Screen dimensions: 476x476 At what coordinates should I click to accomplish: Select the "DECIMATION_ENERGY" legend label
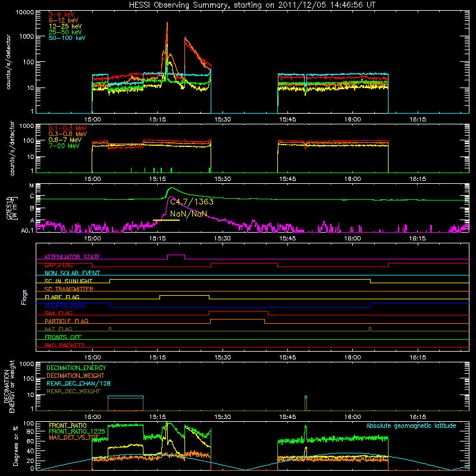tap(76, 368)
